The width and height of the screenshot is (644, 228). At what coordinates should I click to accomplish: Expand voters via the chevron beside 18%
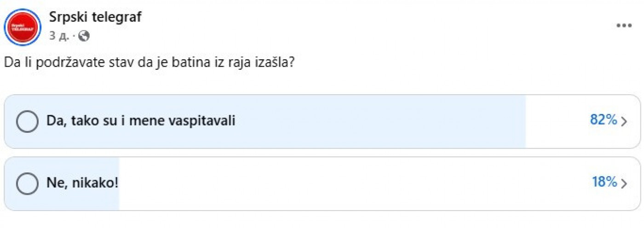[624, 184]
